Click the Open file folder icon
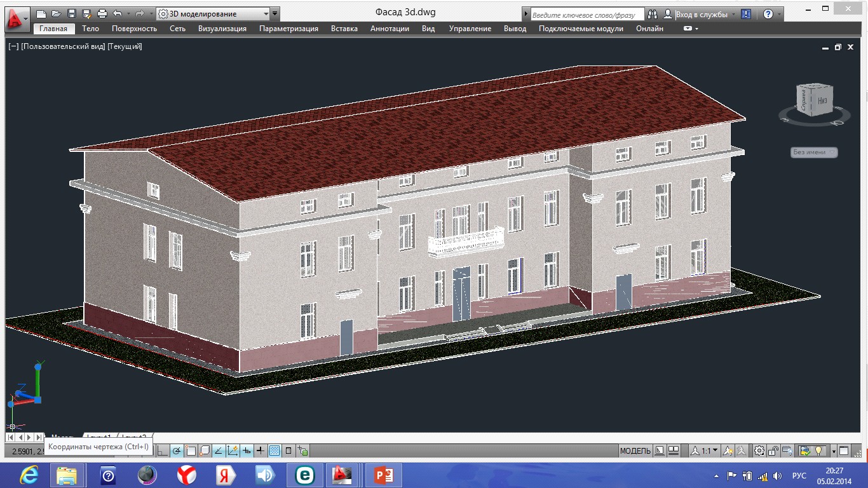Viewport: 868px width, 488px height. (x=57, y=13)
